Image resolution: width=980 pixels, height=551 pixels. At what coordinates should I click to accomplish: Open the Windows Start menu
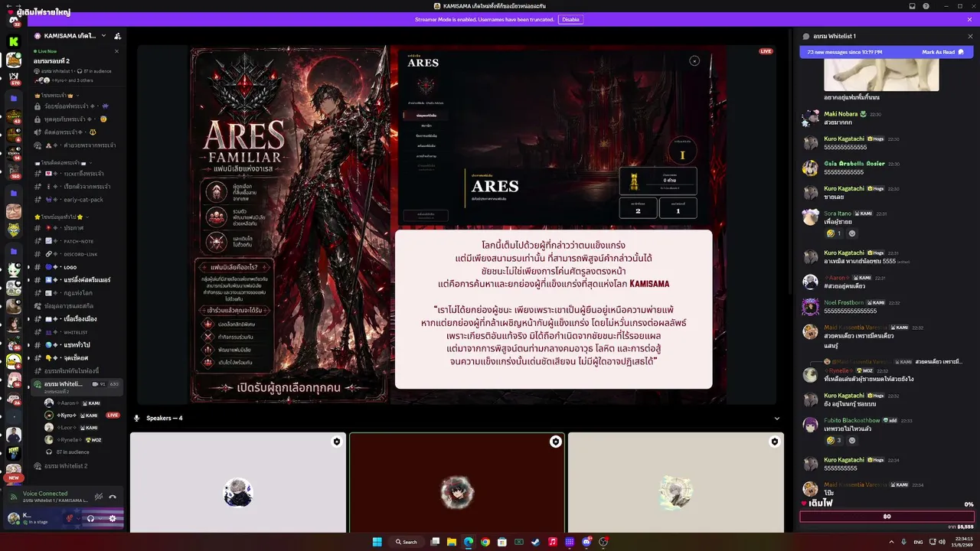coord(377,542)
